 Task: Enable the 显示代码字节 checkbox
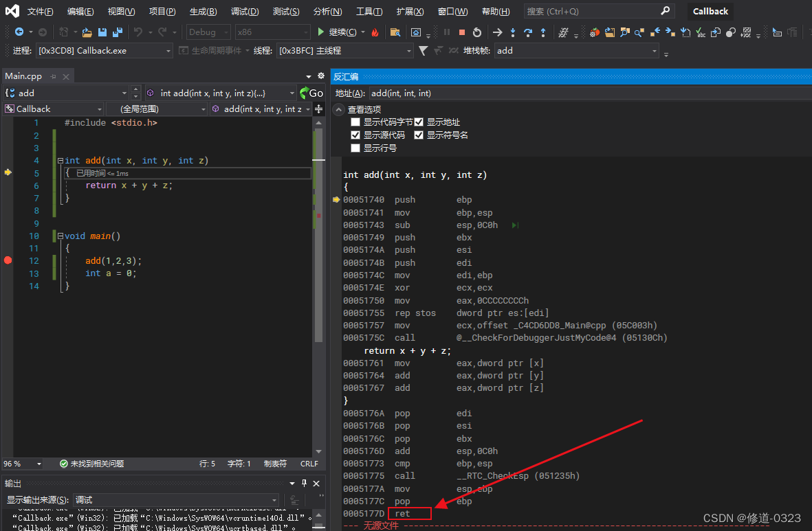355,122
